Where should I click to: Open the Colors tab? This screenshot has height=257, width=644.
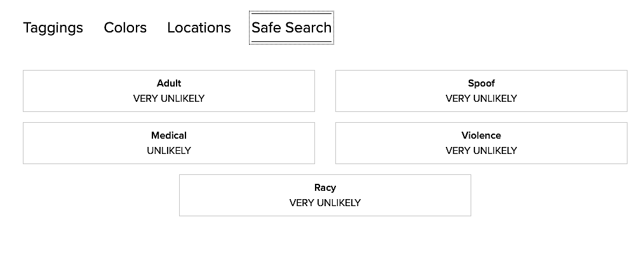point(125,28)
